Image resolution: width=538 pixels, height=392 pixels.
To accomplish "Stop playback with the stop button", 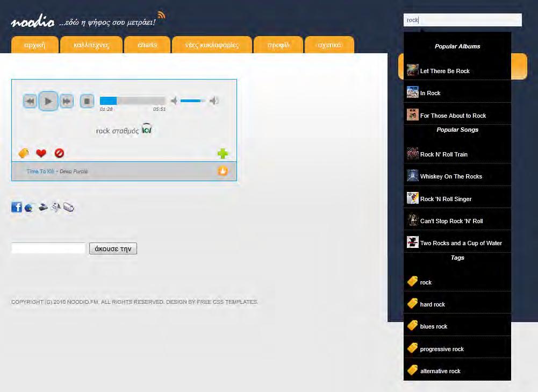I will 87,101.
